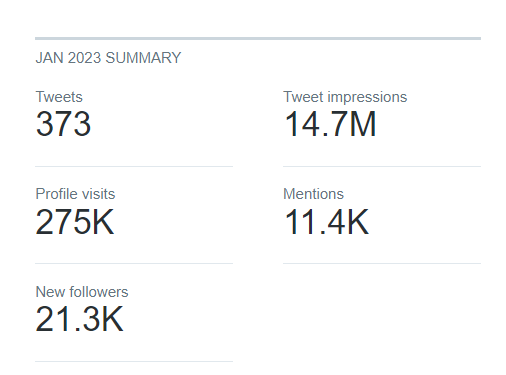
Task: Click the 275K profile visits number
Action: pyautogui.click(x=75, y=222)
